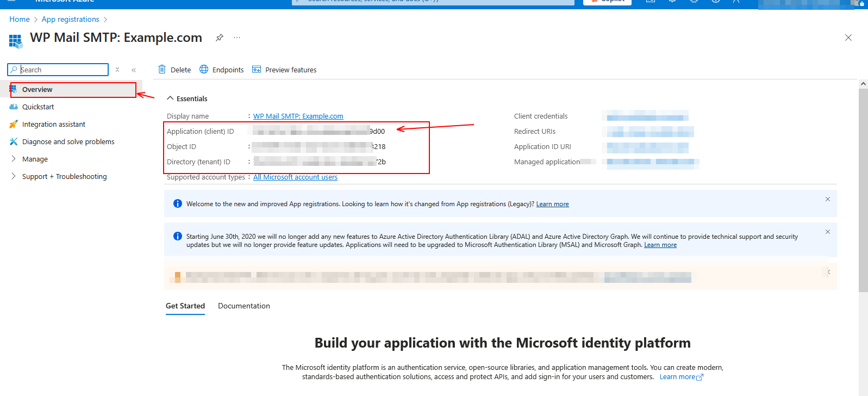The height and width of the screenshot is (396, 868).
Task: Close the app registration blade
Action: (848, 38)
